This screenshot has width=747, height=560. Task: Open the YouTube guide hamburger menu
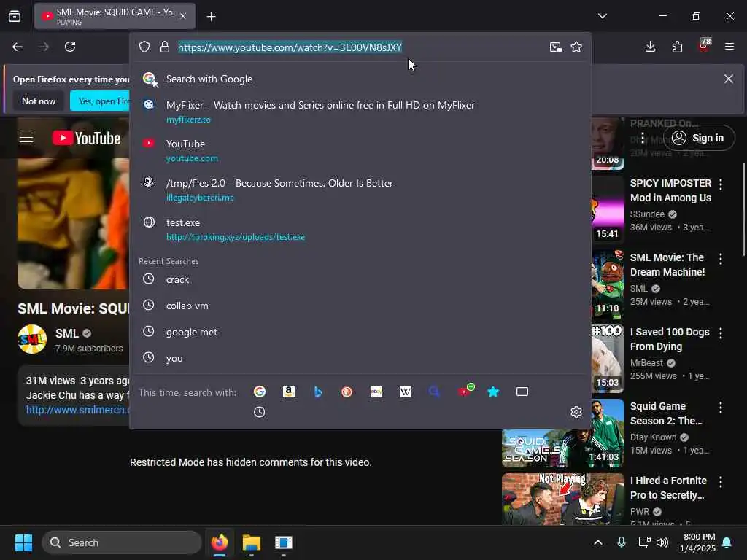click(x=26, y=138)
